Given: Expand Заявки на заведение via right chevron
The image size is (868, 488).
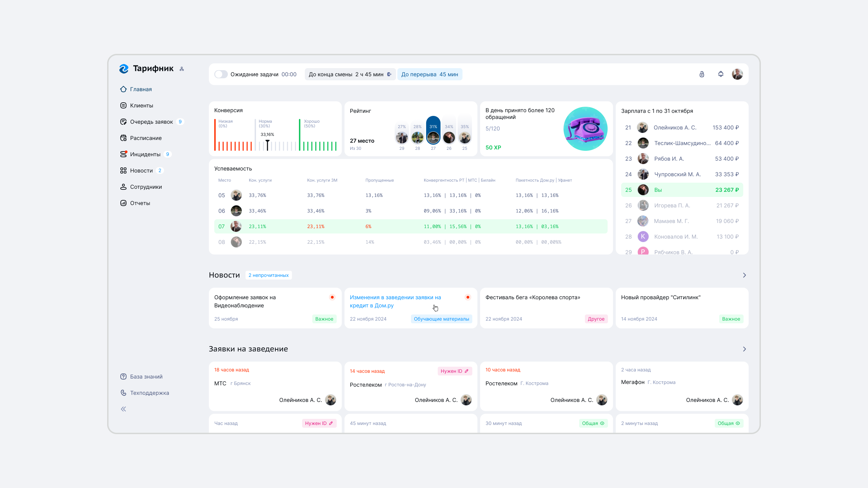Looking at the screenshot, I should pos(744,349).
